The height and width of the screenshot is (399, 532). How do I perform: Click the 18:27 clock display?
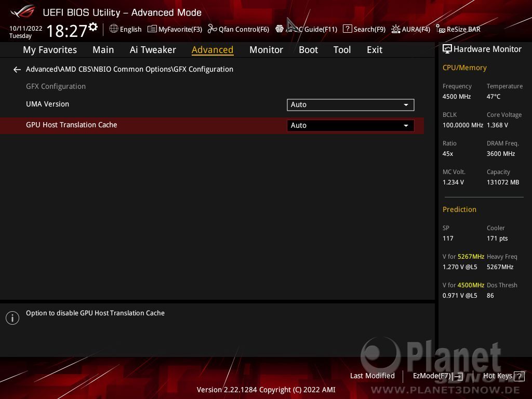pos(67,31)
